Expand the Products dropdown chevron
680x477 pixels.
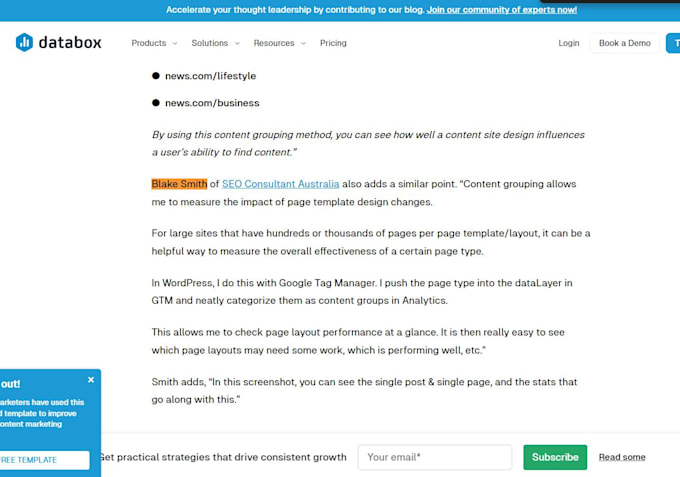[x=175, y=43]
